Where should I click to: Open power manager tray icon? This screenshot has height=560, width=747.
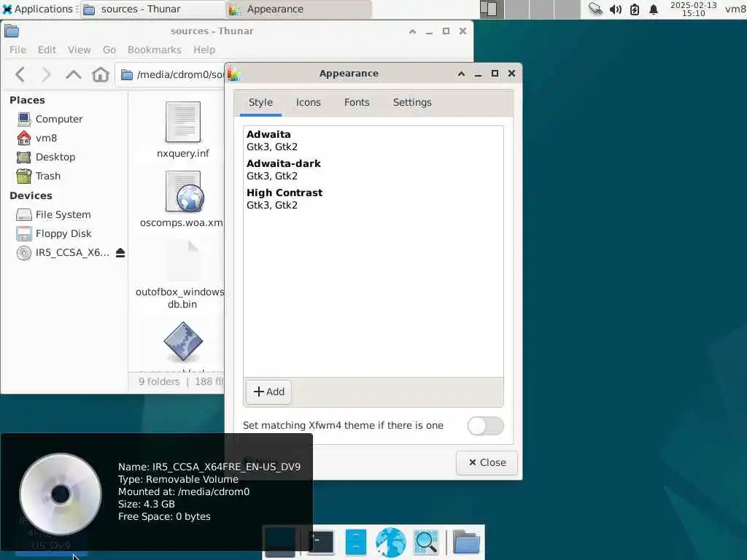coord(635,9)
